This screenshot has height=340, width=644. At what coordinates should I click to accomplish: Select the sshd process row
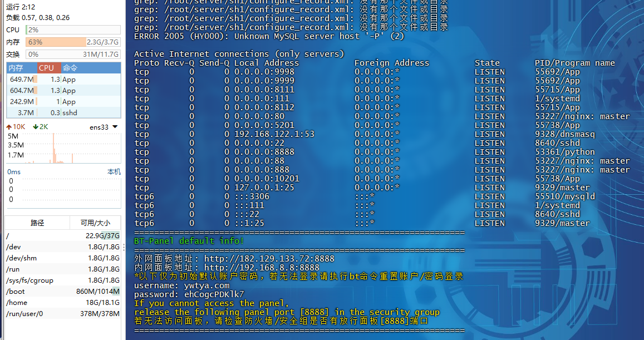click(63, 112)
